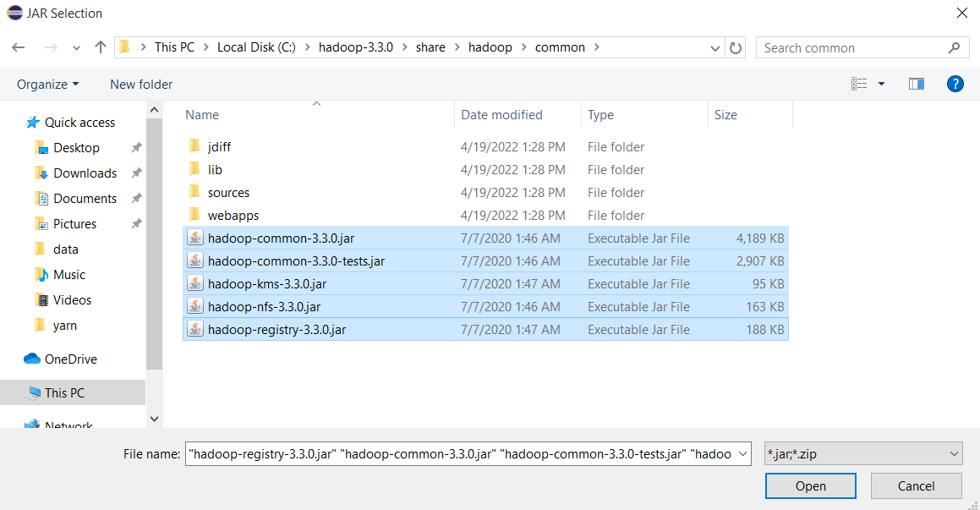Click inside the Search common field

(x=850, y=47)
